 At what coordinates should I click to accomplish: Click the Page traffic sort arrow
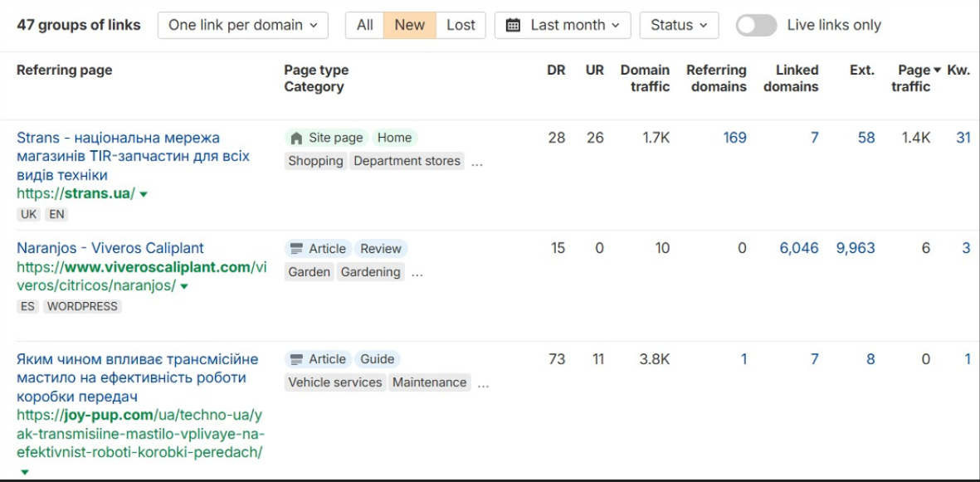tap(938, 71)
